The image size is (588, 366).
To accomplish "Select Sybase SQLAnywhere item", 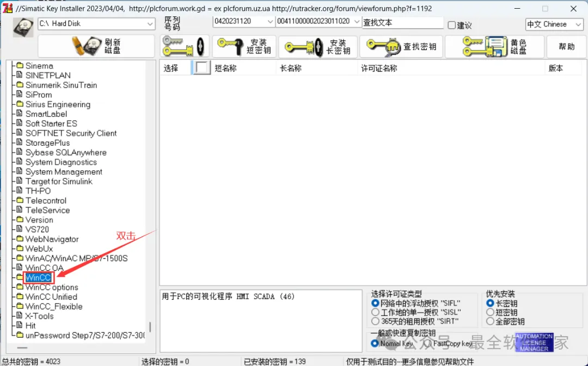I will click(x=66, y=152).
